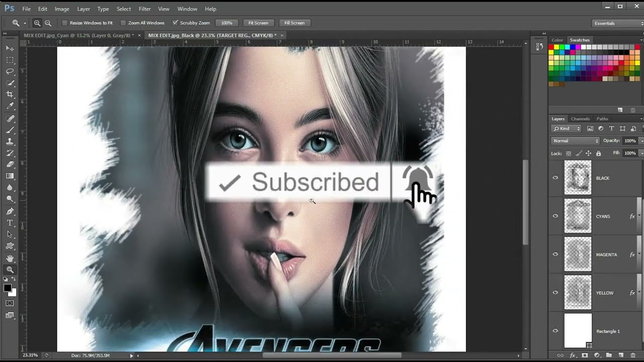The width and height of the screenshot is (644, 362).
Task: Open the Normal blend mode dropdown
Action: [575, 141]
